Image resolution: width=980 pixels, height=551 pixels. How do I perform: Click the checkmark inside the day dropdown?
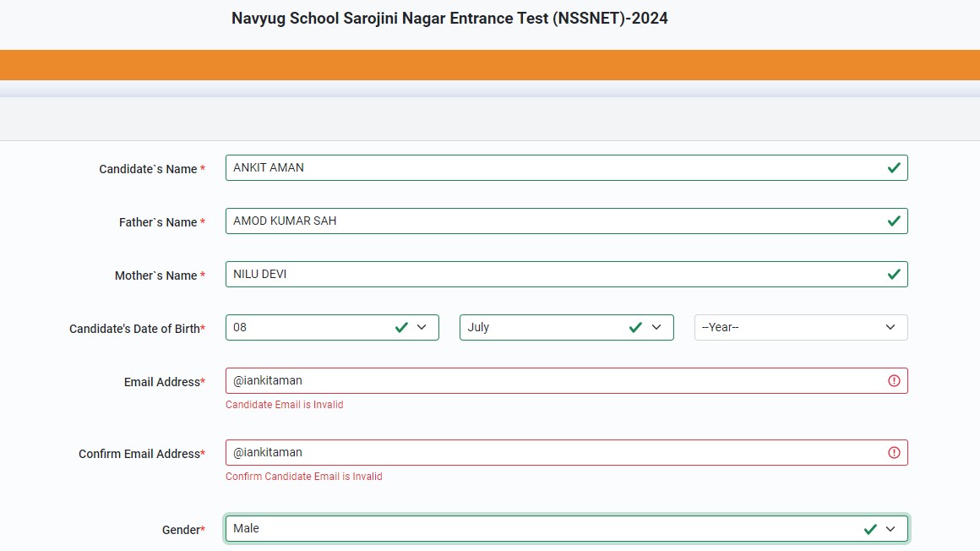pyautogui.click(x=401, y=327)
